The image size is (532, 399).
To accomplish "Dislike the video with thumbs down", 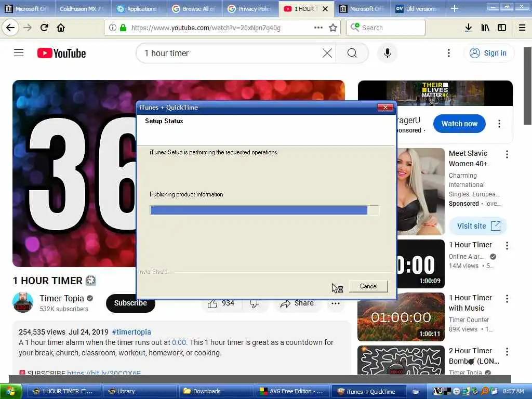I will (x=255, y=303).
